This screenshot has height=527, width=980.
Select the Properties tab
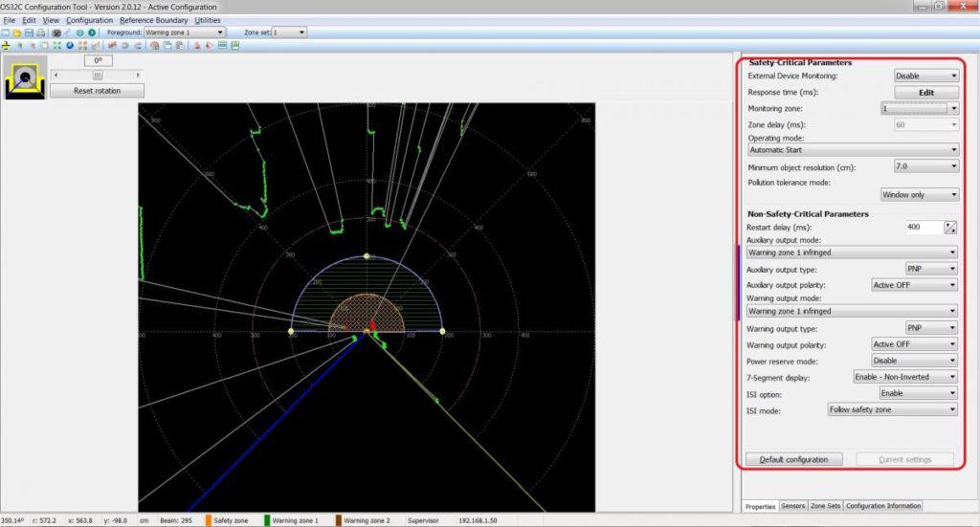coord(760,506)
